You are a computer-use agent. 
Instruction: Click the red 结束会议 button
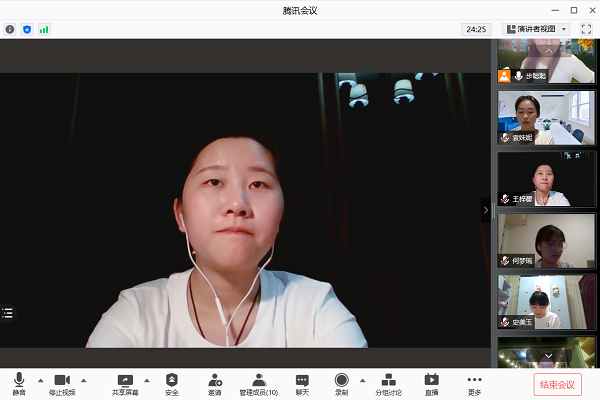pos(557,384)
